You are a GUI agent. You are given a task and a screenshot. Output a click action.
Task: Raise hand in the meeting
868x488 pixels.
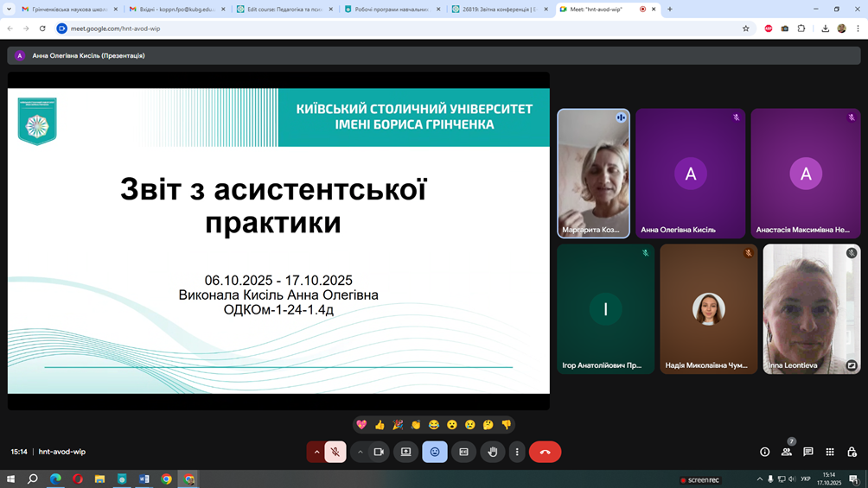coord(493,452)
